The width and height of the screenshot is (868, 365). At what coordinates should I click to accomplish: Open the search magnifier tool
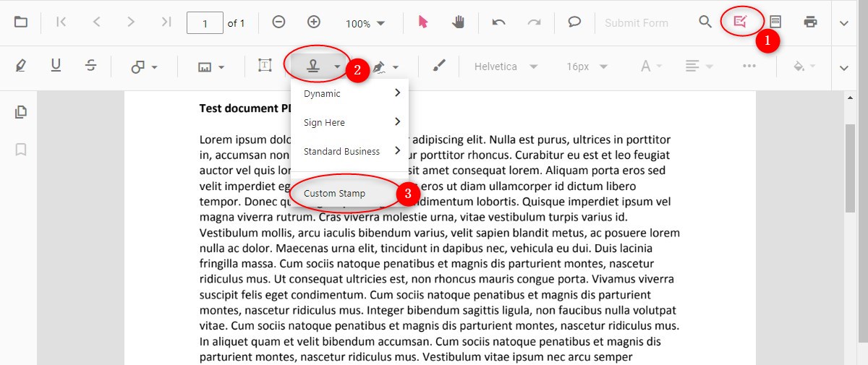[x=705, y=22]
